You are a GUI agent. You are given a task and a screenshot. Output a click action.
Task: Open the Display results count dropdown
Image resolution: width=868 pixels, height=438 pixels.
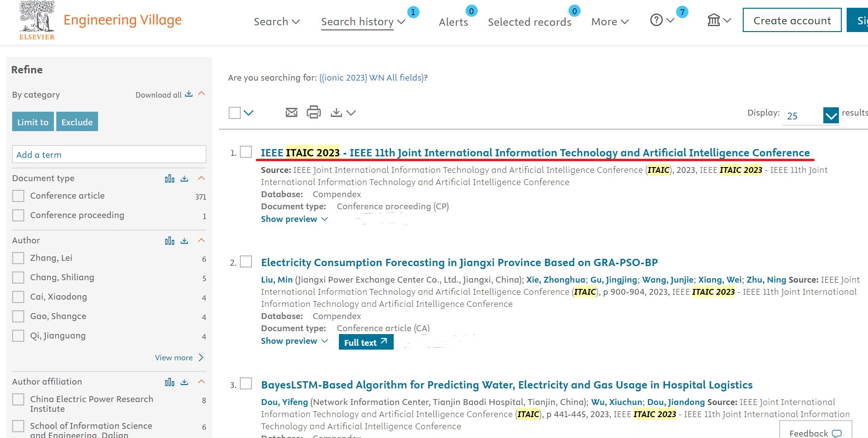(x=831, y=116)
